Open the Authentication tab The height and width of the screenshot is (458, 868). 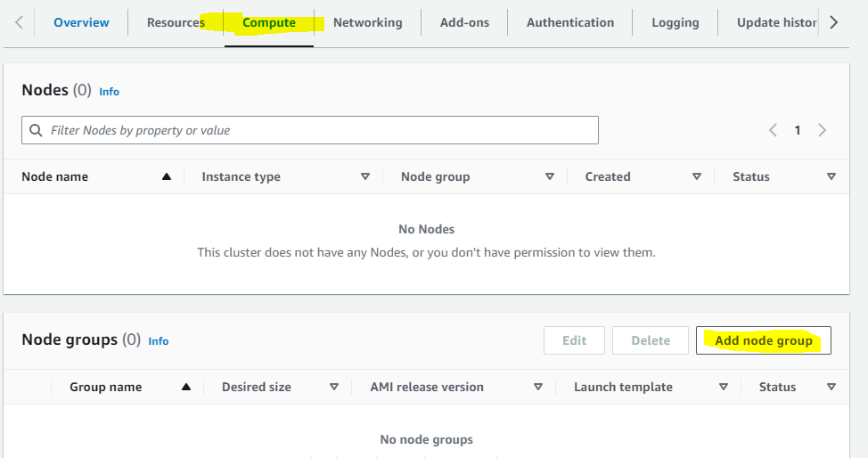[570, 22]
